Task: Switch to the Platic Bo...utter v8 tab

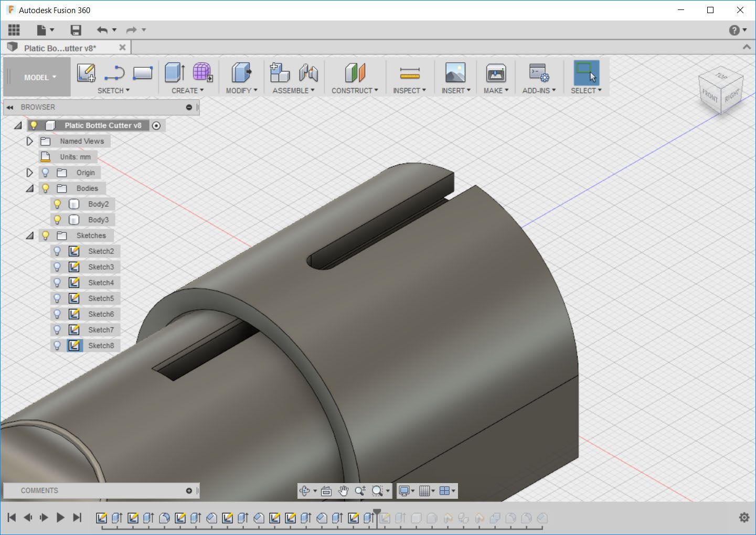Action: [x=60, y=48]
